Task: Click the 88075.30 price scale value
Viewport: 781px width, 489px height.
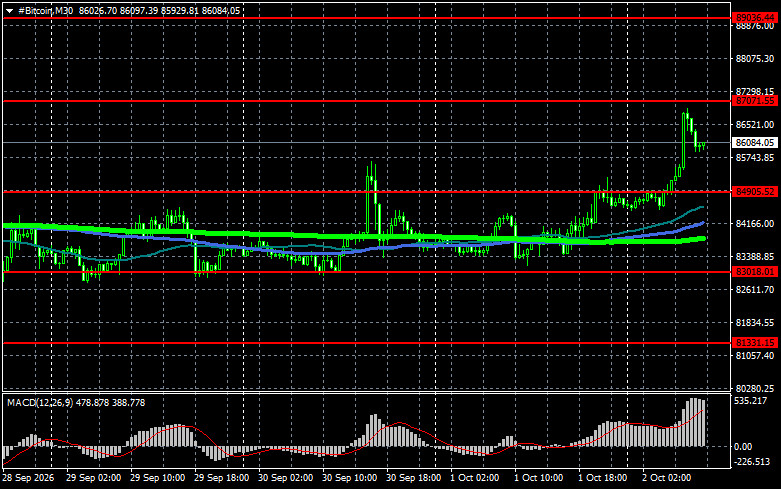Action: pos(755,59)
